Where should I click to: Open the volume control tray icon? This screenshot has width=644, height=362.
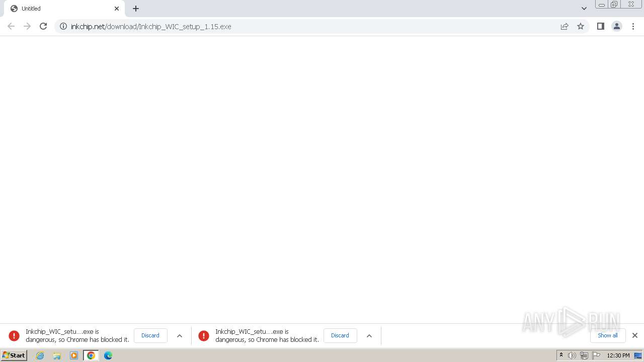[x=572, y=355]
